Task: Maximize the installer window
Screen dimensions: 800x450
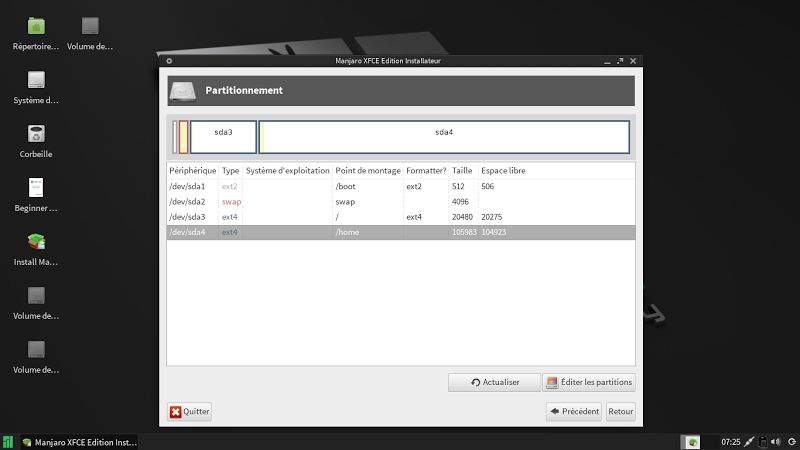Action: (x=620, y=61)
